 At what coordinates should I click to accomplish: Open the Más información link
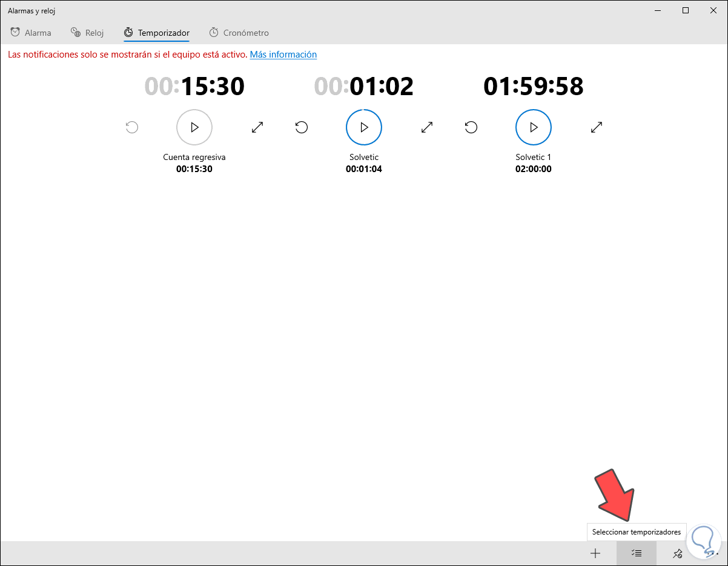pyautogui.click(x=283, y=55)
